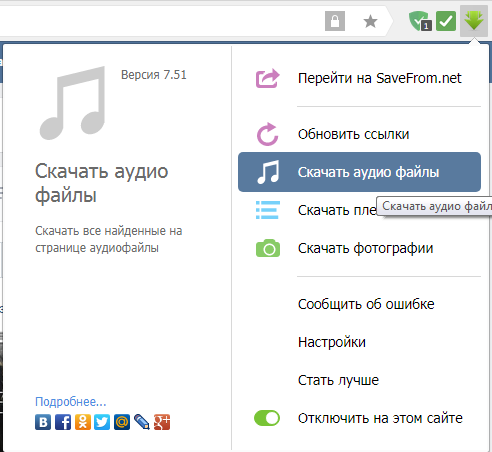Select 'Перейти на SaveFrom.net' menu entry
492x452 pixels.
[x=359, y=78]
